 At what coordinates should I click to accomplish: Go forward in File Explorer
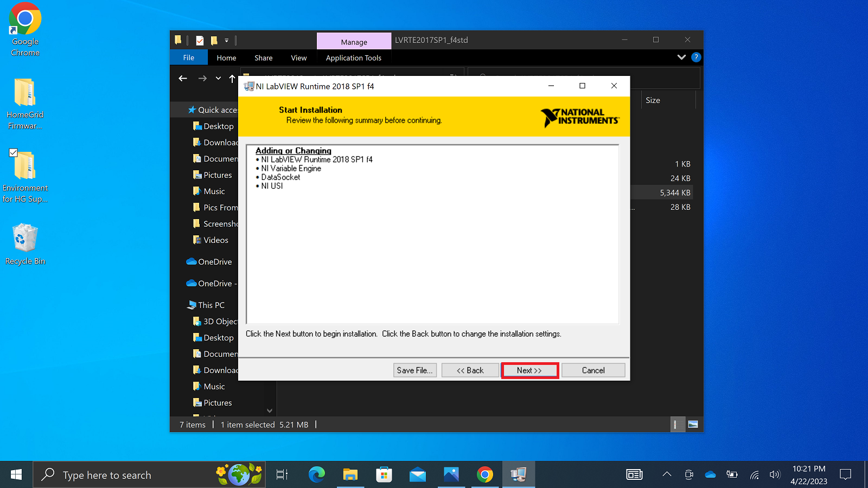(202, 79)
